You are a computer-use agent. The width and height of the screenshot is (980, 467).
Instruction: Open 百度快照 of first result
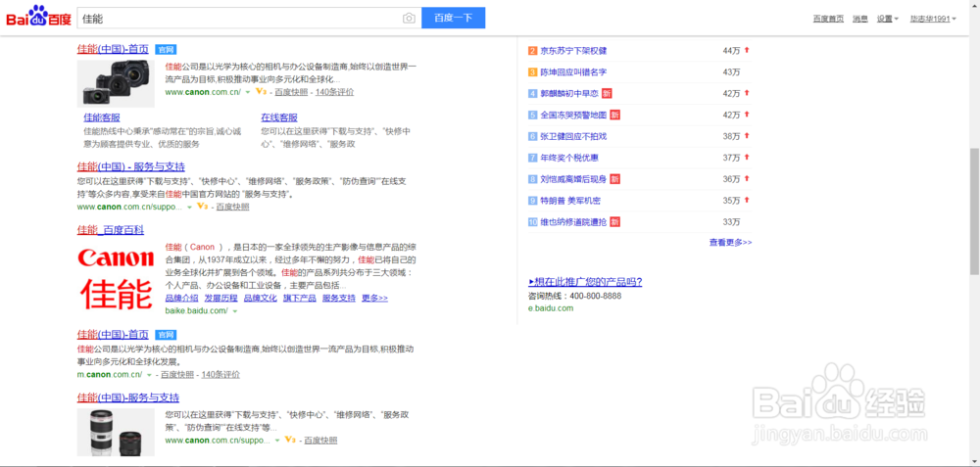(x=291, y=92)
